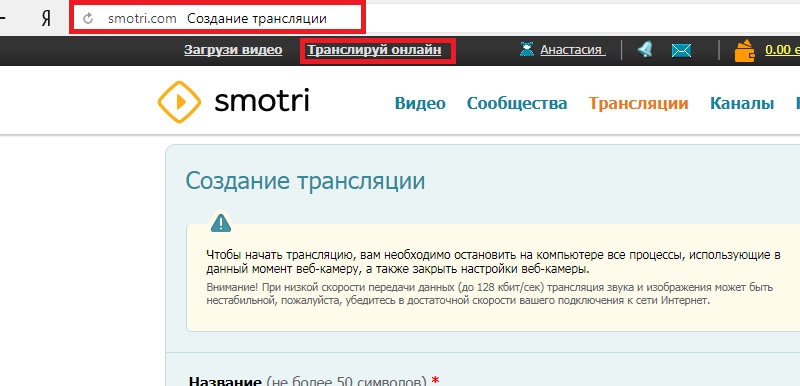
Task: Select the Трансляции menu item
Action: click(638, 104)
